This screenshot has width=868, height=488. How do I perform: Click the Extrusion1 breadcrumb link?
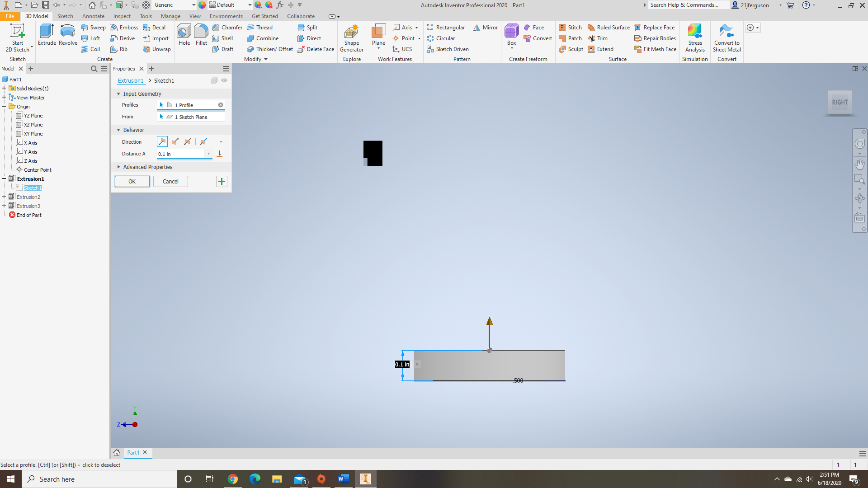(x=130, y=81)
